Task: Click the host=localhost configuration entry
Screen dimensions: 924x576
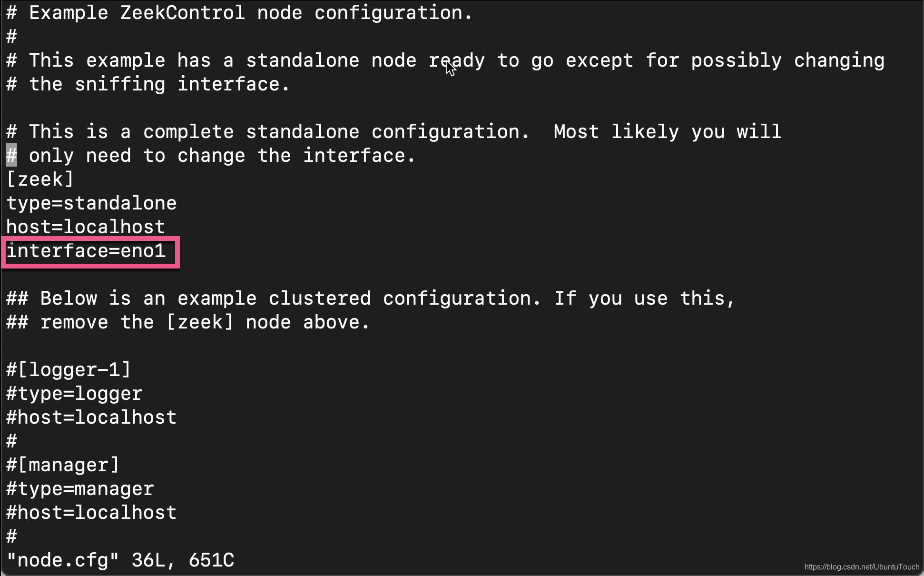Action: tap(85, 226)
